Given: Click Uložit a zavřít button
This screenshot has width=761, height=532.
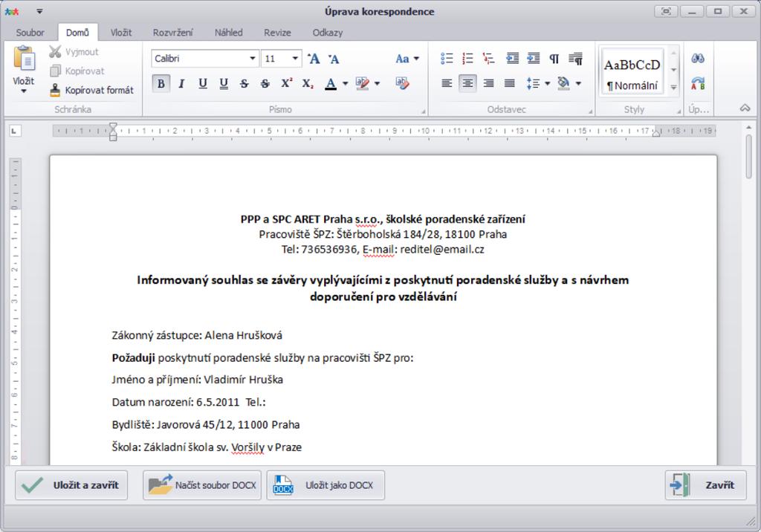Looking at the screenshot, I should click(71, 485).
